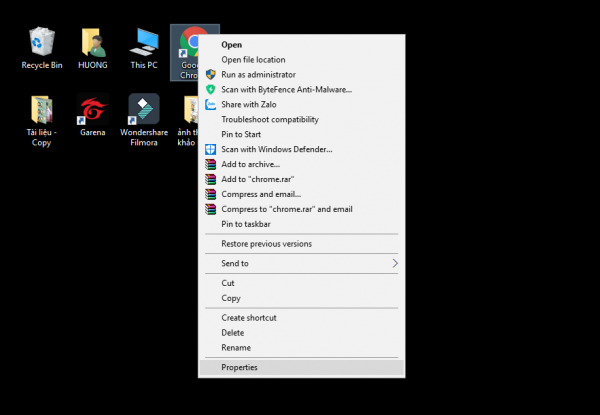The height and width of the screenshot is (415, 600).
Task: Select Scan with ByteFence Anti-Malware
Action: [x=302, y=90]
